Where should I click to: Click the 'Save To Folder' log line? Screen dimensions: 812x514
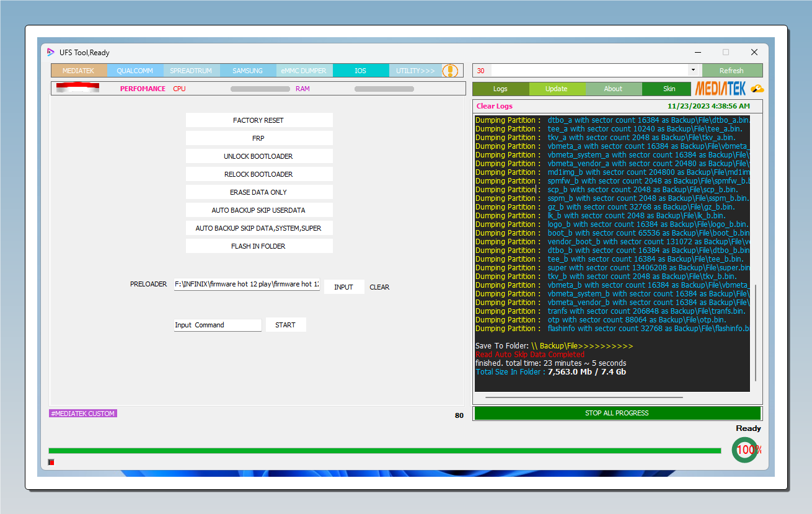554,346
